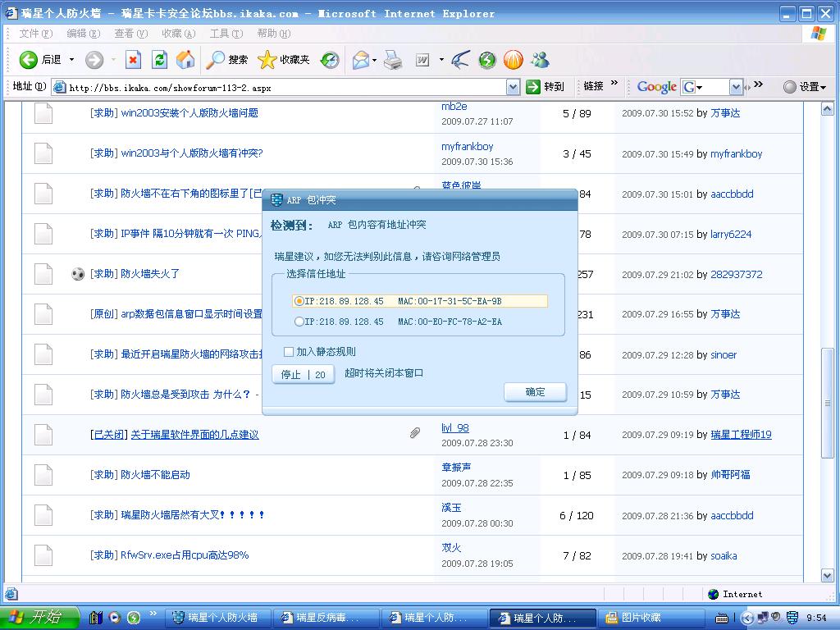Click the Forward arrow button
The height and width of the screenshot is (630, 840).
pyautogui.click(x=94, y=59)
